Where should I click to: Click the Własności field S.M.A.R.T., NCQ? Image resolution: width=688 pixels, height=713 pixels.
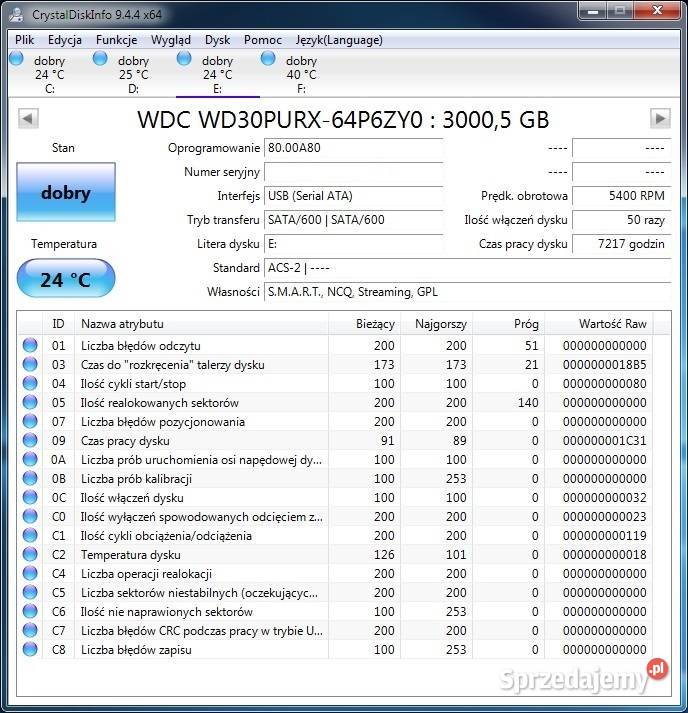[x=467, y=292]
